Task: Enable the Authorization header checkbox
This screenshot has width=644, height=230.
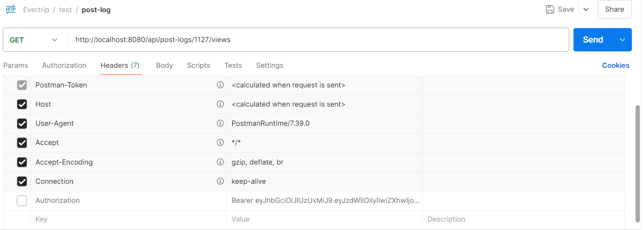Action: (x=22, y=201)
